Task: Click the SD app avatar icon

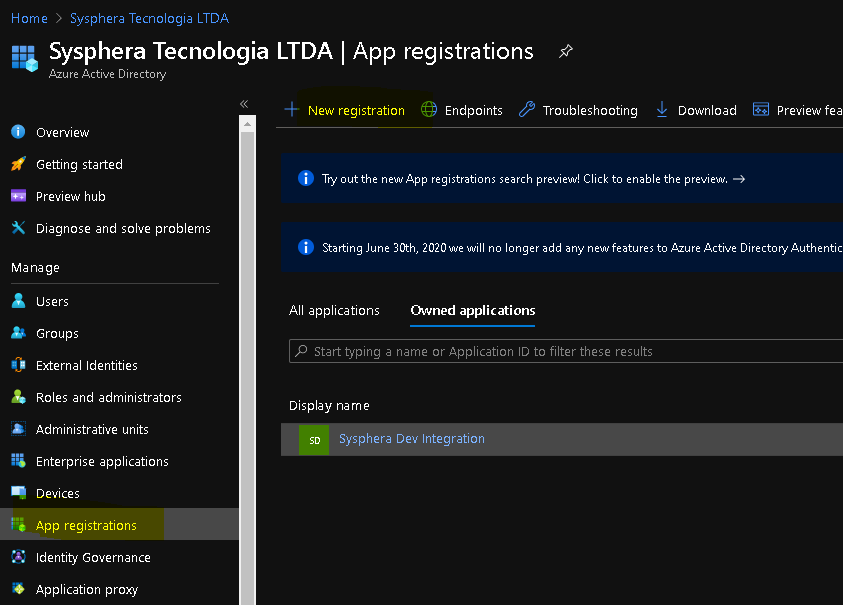Action: (x=314, y=440)
